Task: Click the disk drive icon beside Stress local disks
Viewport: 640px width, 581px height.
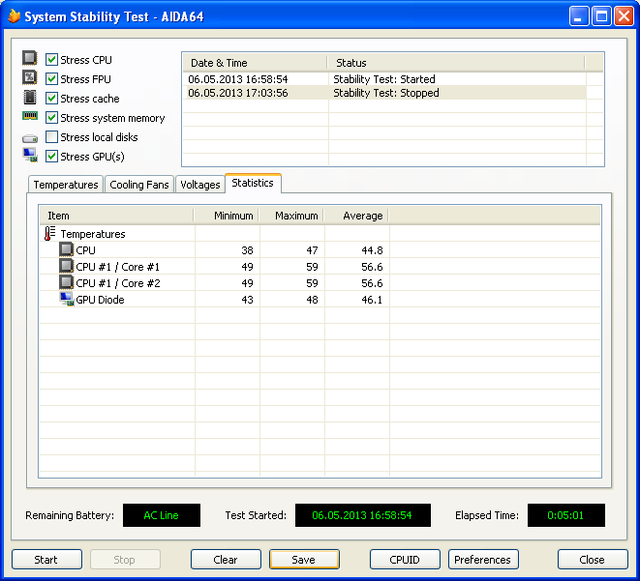Action: [30, 137]
